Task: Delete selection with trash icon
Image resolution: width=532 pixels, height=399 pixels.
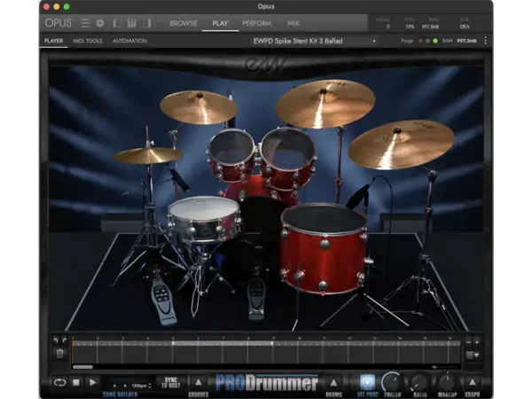Action: [x=59, y=354]
